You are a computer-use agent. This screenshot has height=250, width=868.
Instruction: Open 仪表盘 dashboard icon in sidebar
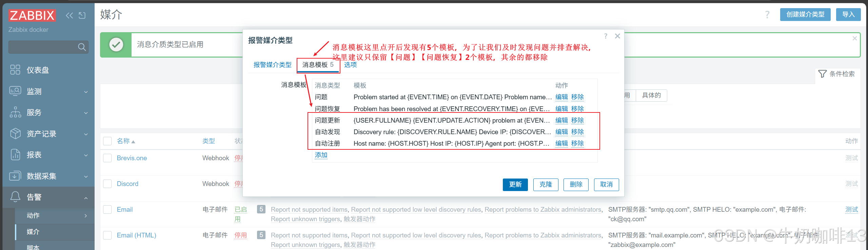click(x=15, y=70)
